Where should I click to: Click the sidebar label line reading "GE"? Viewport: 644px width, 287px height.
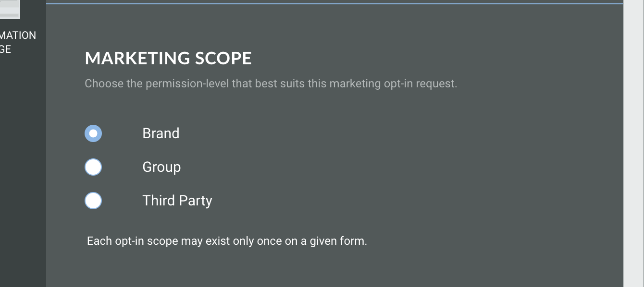coord(6,49)
